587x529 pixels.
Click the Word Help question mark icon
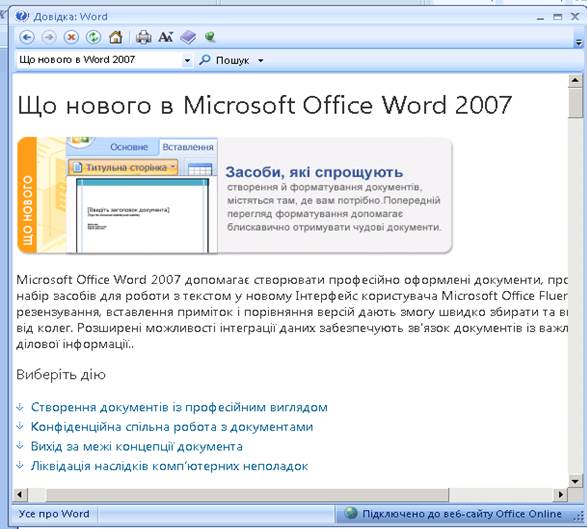click(22, 16)
